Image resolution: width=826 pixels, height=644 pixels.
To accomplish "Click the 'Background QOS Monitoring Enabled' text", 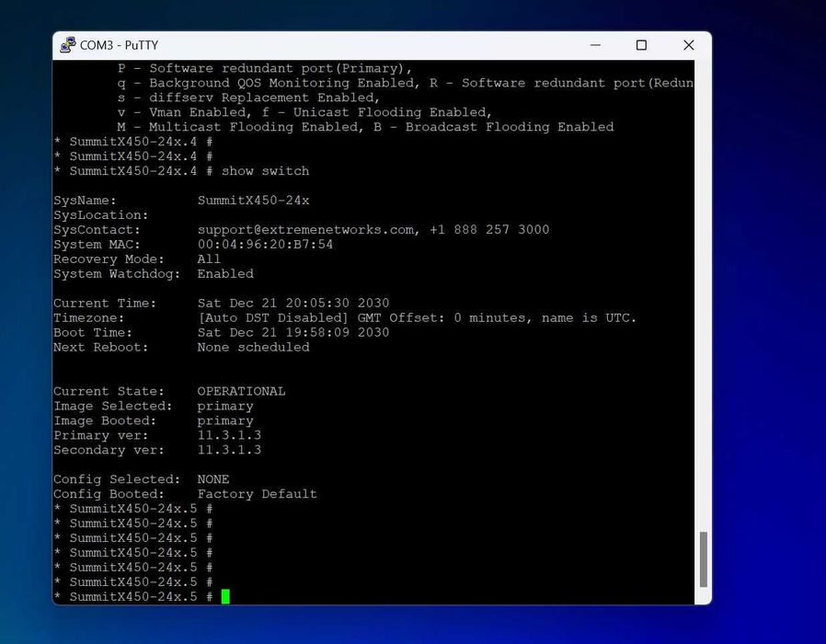I will coord(281,84).
